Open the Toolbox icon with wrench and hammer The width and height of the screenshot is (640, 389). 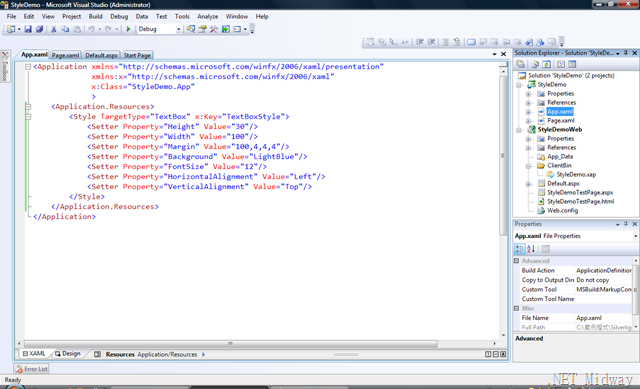point(213,29)
